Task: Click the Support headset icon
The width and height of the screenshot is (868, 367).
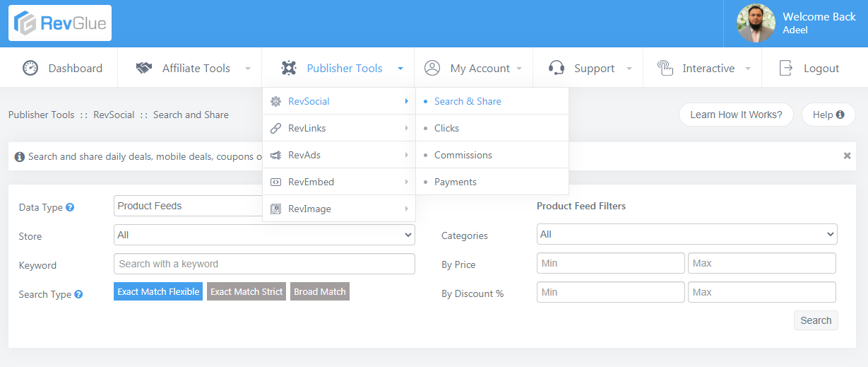Action: tap(557, 68)
